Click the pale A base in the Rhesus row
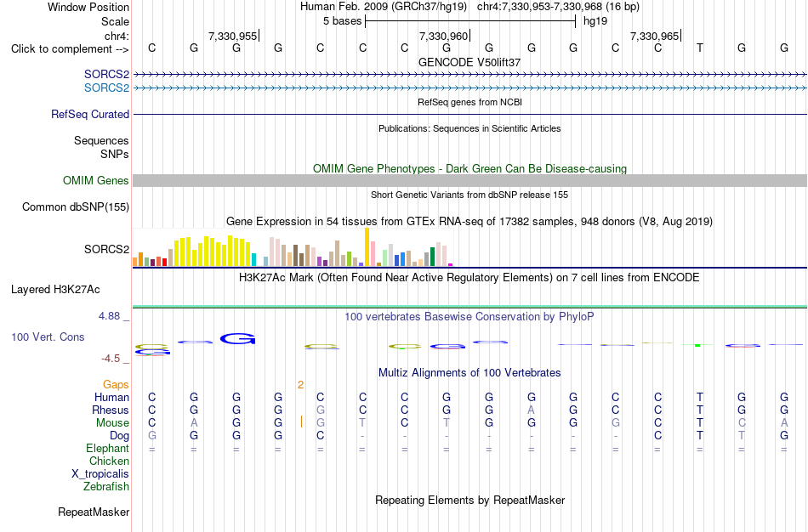The height and width of the screenshot is (532, 808). click(532, 410)
